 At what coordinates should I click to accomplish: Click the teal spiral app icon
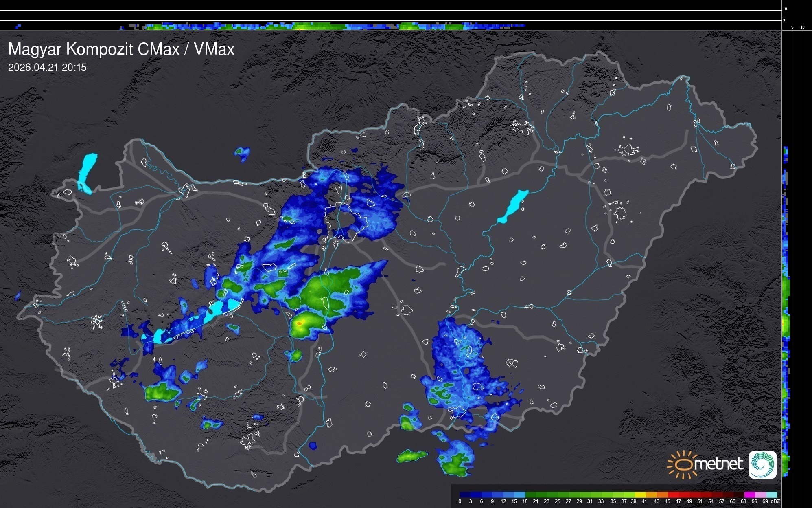click(x=763, y=464)
